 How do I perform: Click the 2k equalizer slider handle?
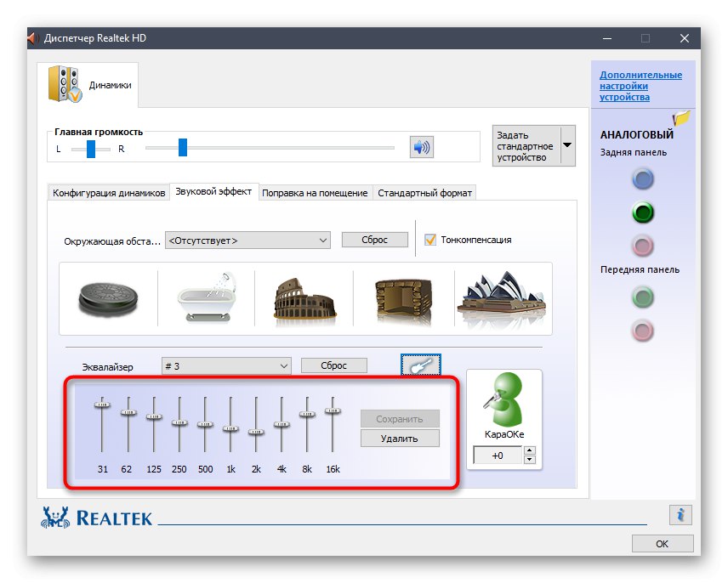256,432
